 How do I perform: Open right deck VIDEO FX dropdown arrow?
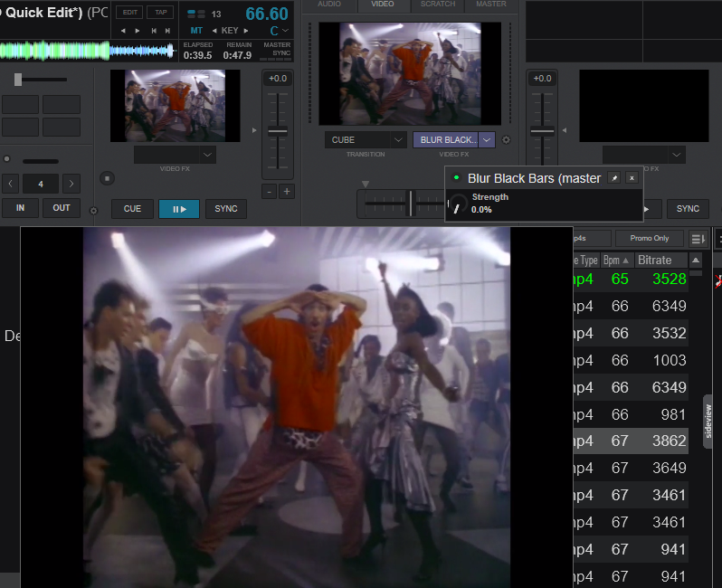tap(677, 155)
